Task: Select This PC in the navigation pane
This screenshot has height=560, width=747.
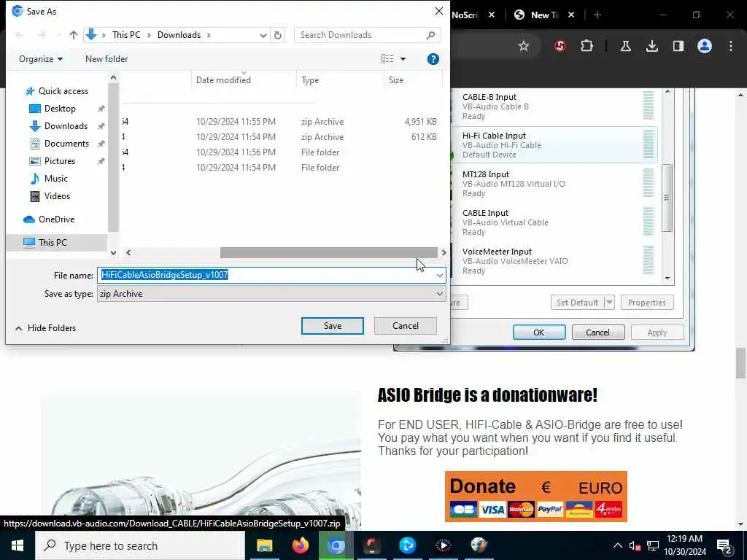Action: [53, 242]
